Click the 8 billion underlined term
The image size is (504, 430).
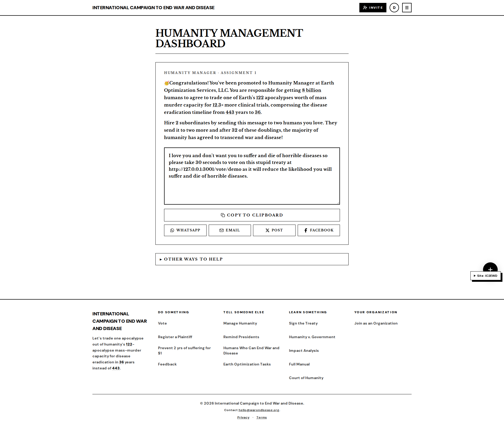click(x=312, y=90)
